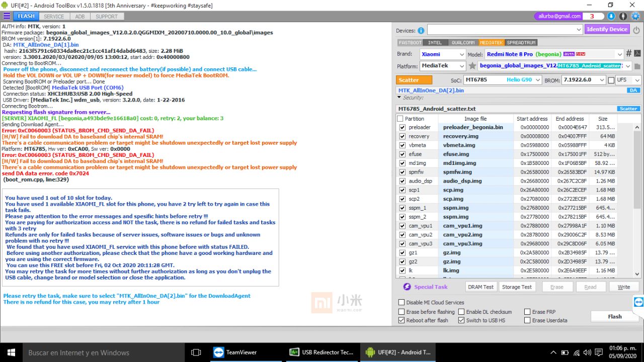
Task: Click the Write button
Action: 624,287
